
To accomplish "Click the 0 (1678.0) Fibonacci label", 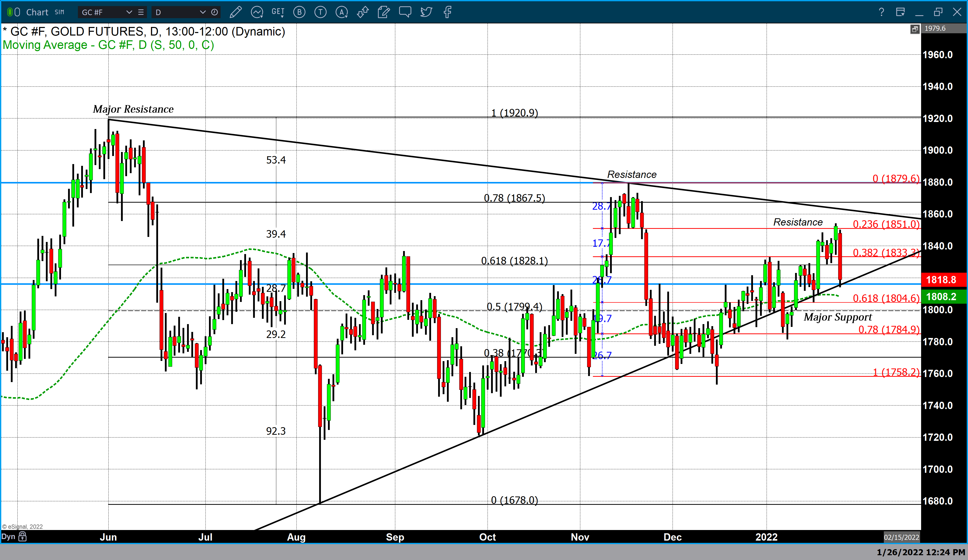I will click(514, 500).
